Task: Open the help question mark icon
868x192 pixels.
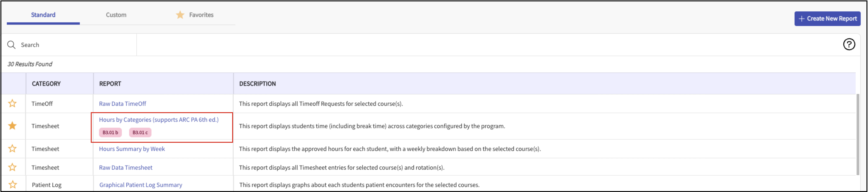Action: point(848,44)
